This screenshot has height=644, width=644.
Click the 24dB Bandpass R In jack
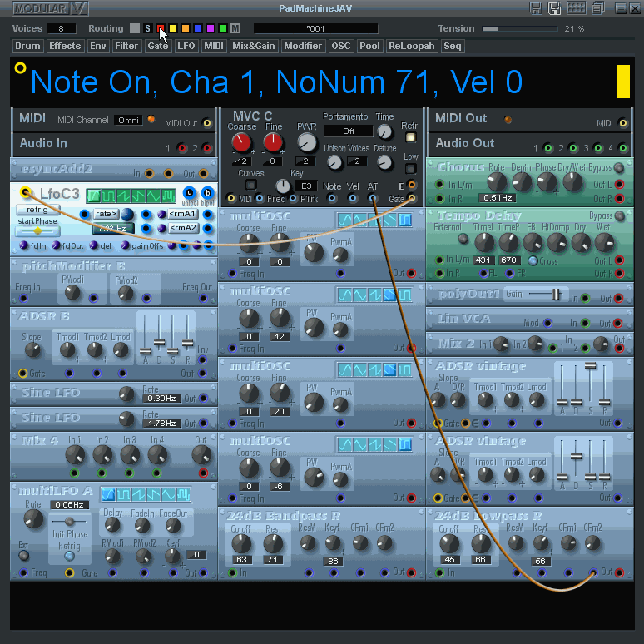click(232, 572)
